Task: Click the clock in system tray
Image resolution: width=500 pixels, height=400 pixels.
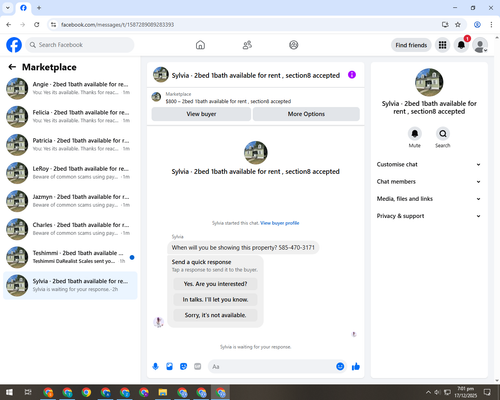Action: [x=466, y=392]
